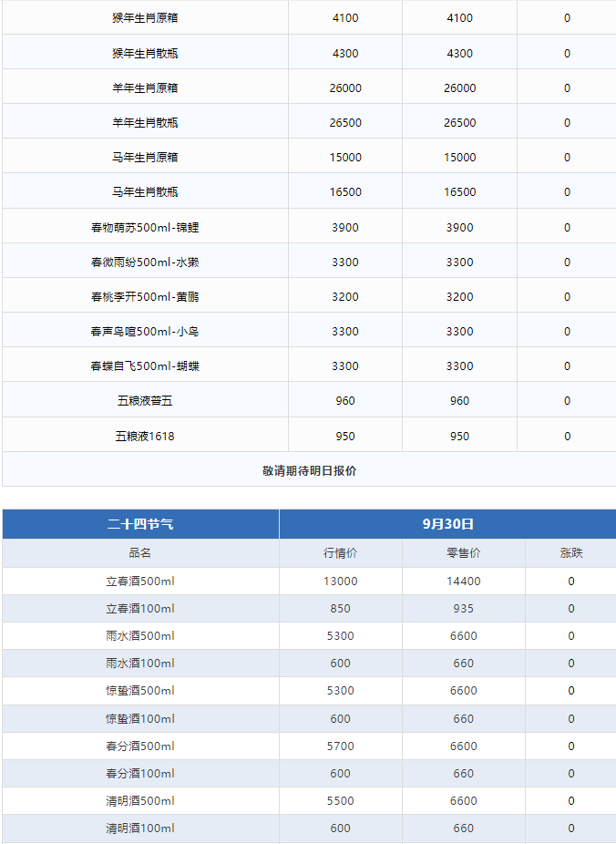The image size is (616, 844).
Task: Click the 五粮液1618 product name
Action: tap(145, 437)
